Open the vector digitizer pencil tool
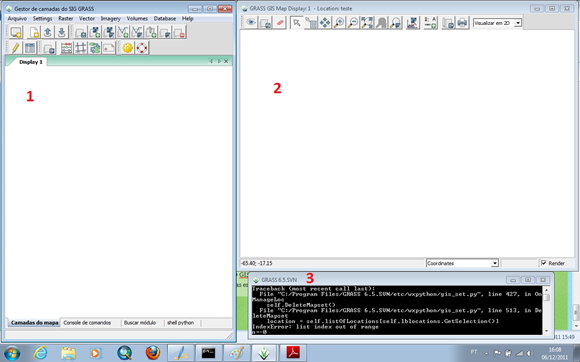580x362 pixels. (x=16, y=48)
